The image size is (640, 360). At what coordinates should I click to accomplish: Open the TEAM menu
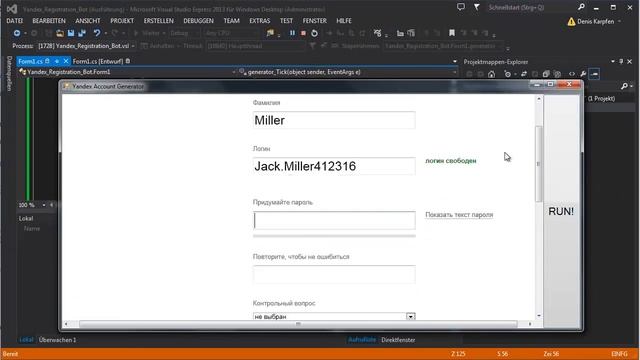231,21
